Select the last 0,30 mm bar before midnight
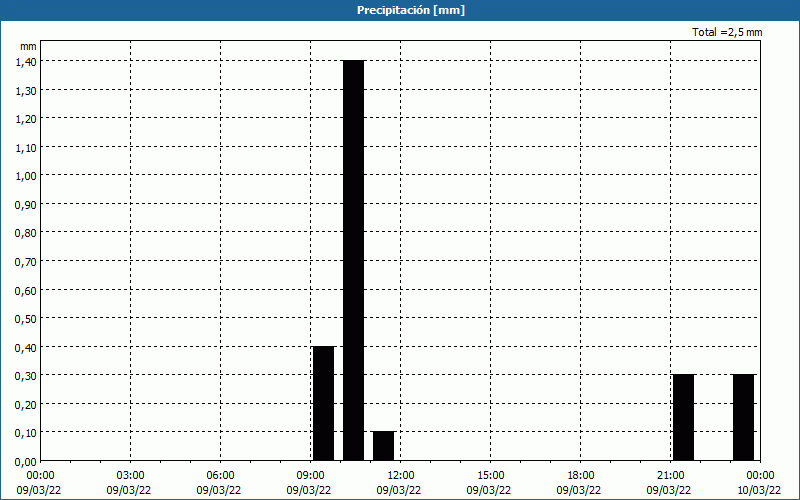 [744, 417]
